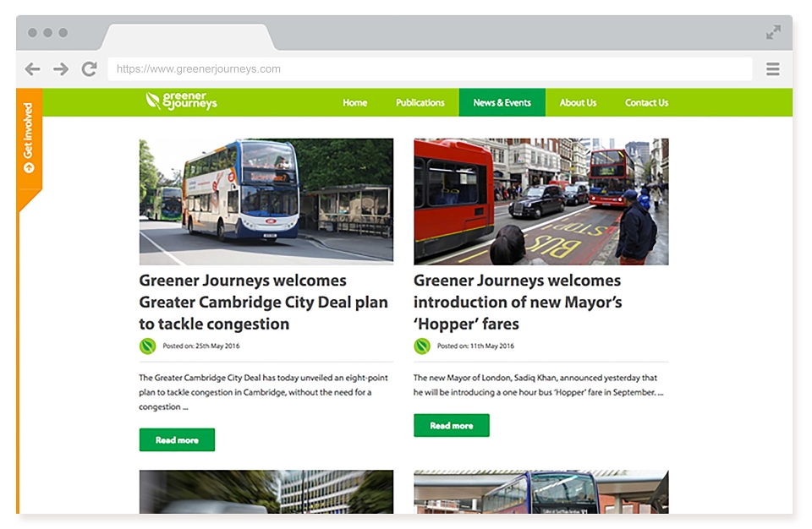Open the Publications menu item
The image size is (812, 529).
click(420, 102)
